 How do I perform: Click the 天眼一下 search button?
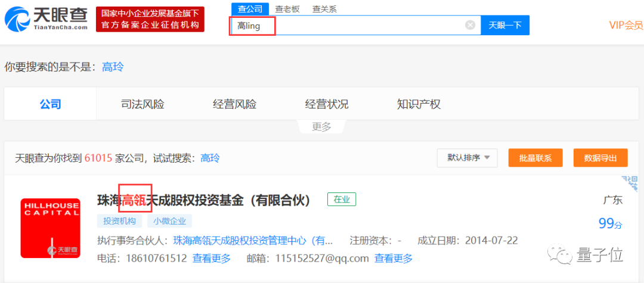pyautogui.click(x=505, y=25)
